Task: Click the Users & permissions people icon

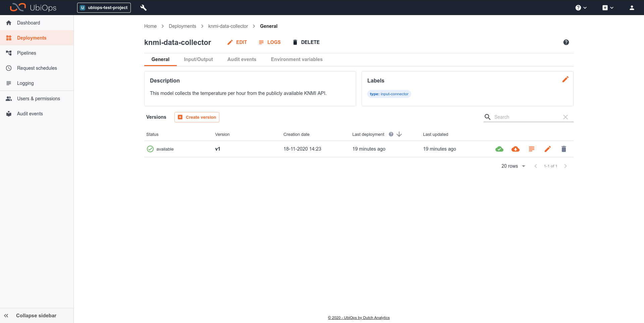Action: (x=9, y=99)
